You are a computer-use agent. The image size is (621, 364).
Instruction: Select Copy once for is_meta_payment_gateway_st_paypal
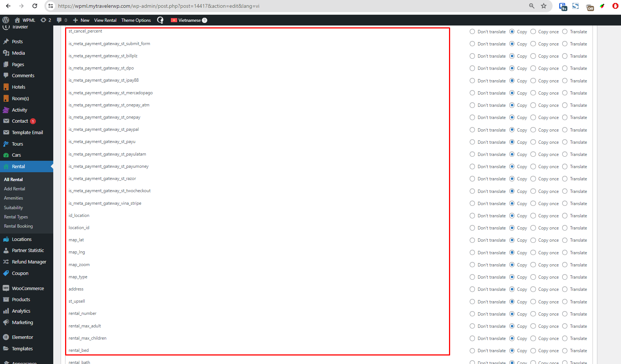(x=533, y=130)
